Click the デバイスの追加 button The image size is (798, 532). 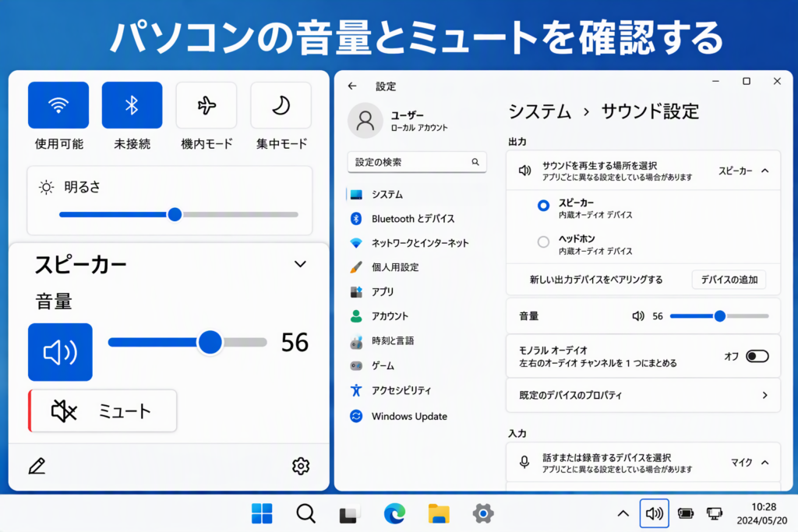pyautogui.click(x=729, y=280)
